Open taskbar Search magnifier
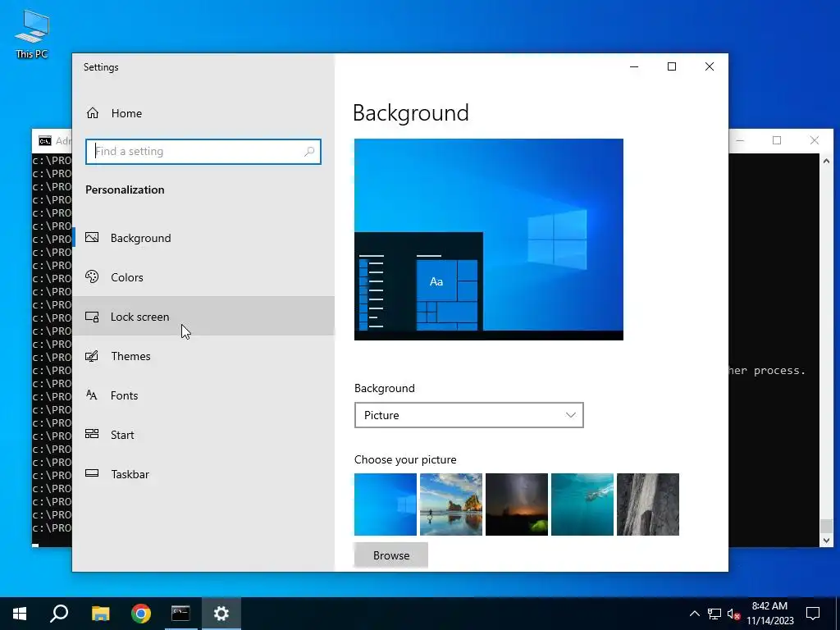Viewport: 840px width, 630px height. click(59, 614)
